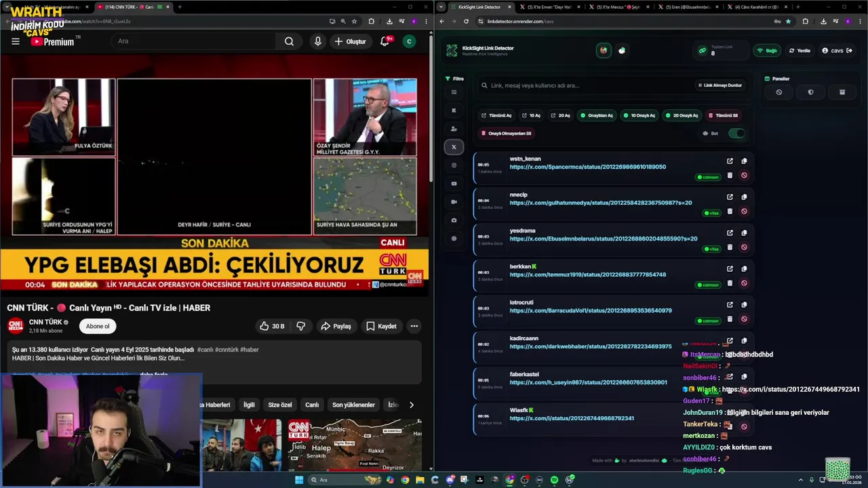
Task: Open YouTube notifications bell
Action: [384, 41]
